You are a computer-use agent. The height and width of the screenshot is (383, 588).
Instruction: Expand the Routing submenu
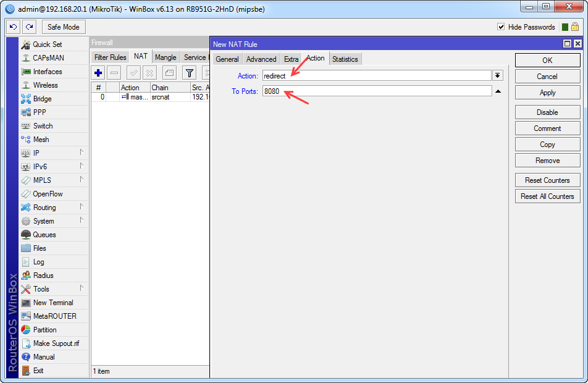(82, 206)
